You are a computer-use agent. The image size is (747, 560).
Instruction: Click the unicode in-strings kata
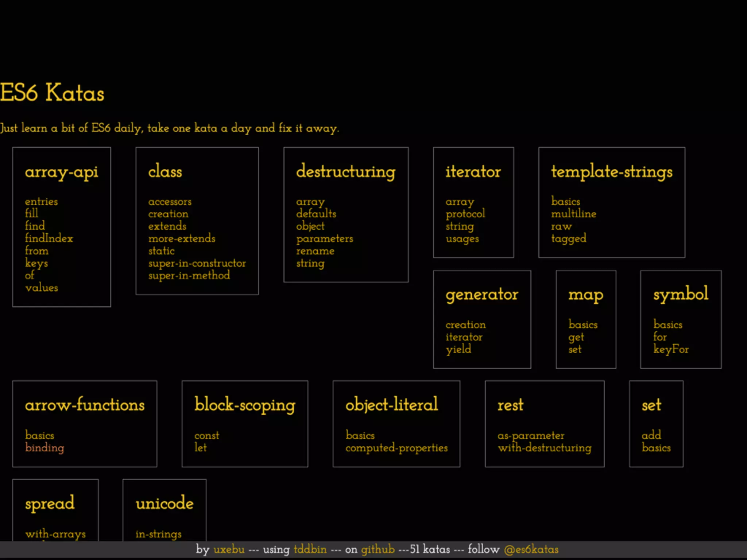[x=158, y=534]
